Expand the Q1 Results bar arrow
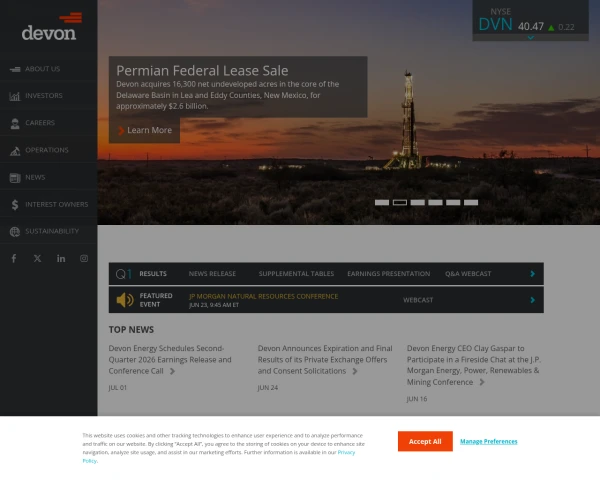 click(532, 274)
